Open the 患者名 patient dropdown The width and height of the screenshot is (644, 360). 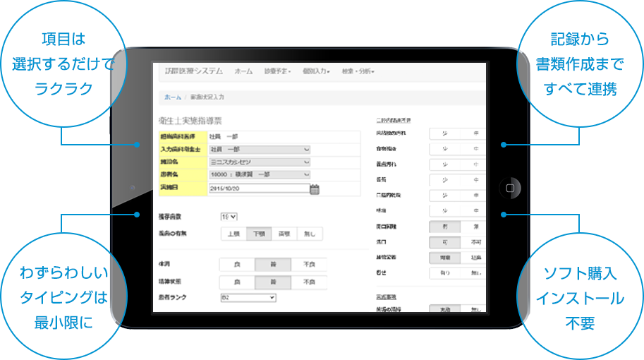point(260,174)
